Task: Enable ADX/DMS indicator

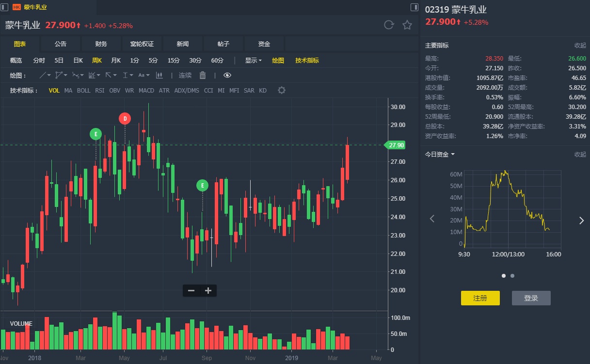Action: [187, 91]
